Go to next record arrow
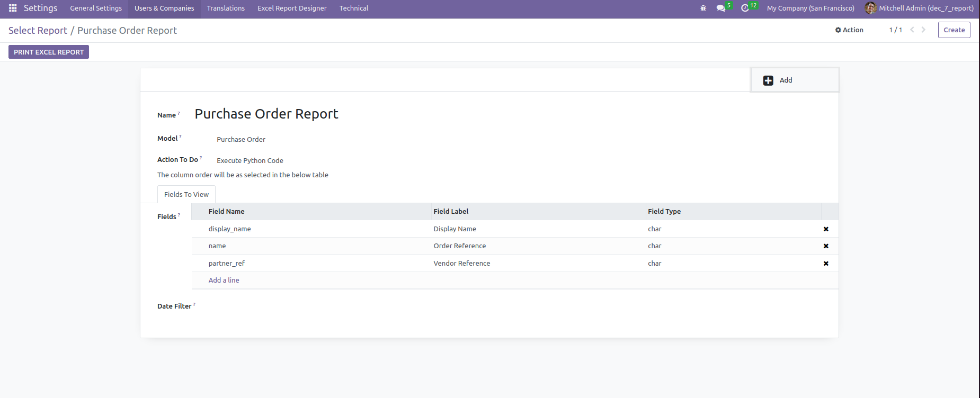This screenshot has width=980, height=398. click(x=923, y=30)
